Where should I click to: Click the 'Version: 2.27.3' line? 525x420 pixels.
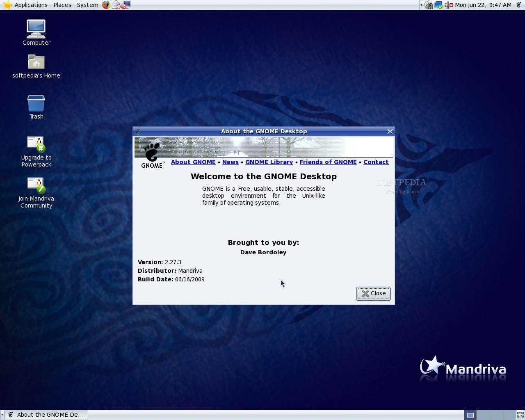click(160, 262)
